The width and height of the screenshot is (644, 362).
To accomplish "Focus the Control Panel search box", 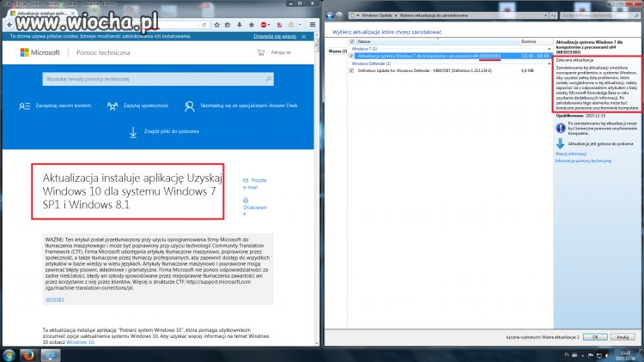I will click(x=600, y=15).
